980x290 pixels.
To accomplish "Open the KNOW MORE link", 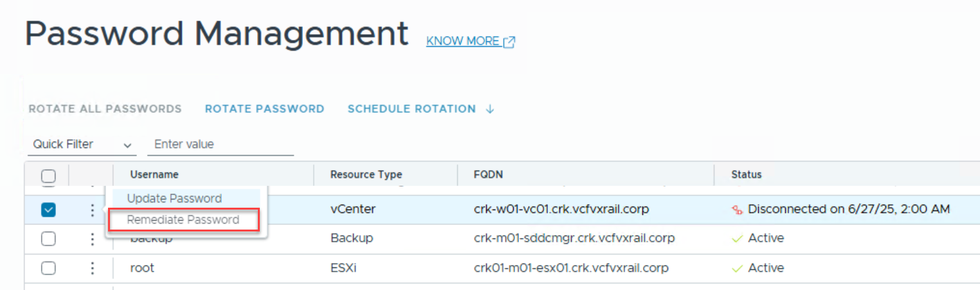I will [462, 42].
